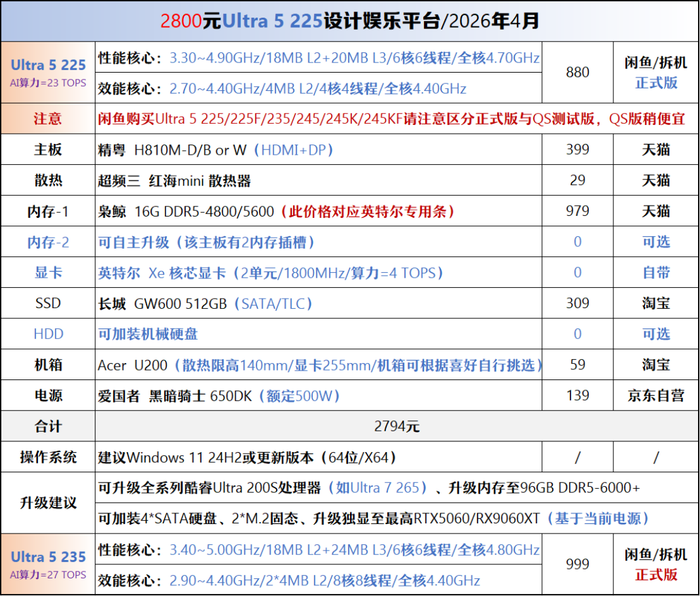Select '可自主升级（该主板有2内存插槽）' text

(206, 242)
